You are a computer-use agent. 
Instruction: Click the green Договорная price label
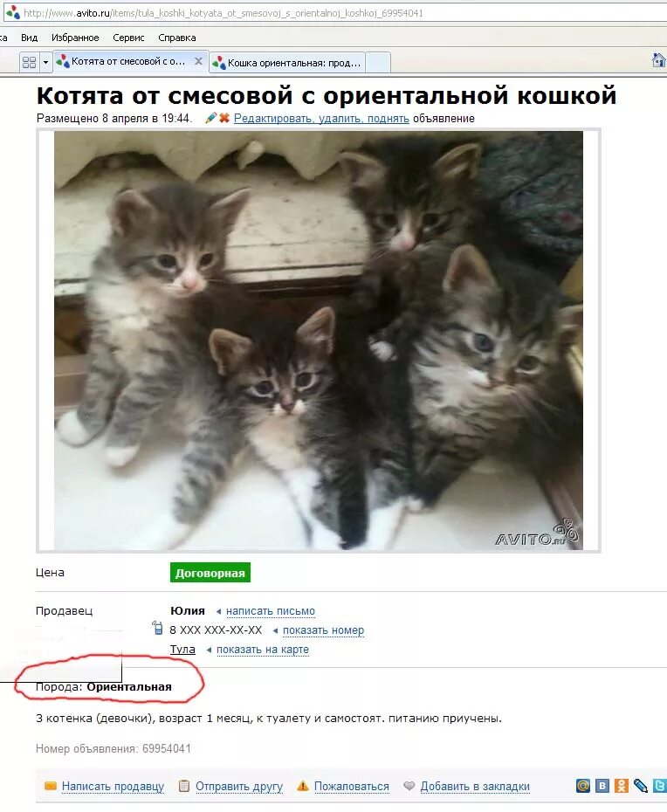(210, 573)
